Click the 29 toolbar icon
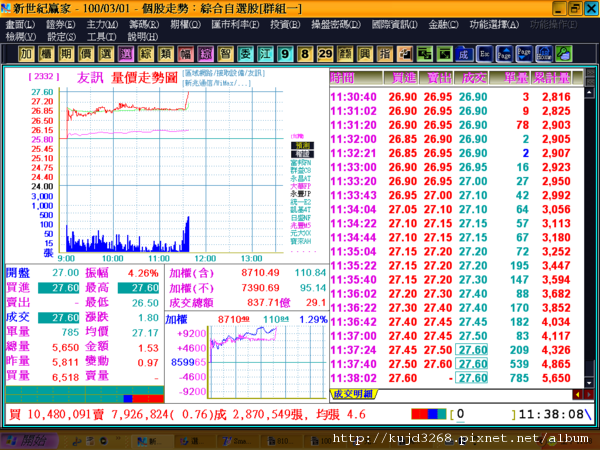This screenshot has height=450, width=600. [325, 54]
